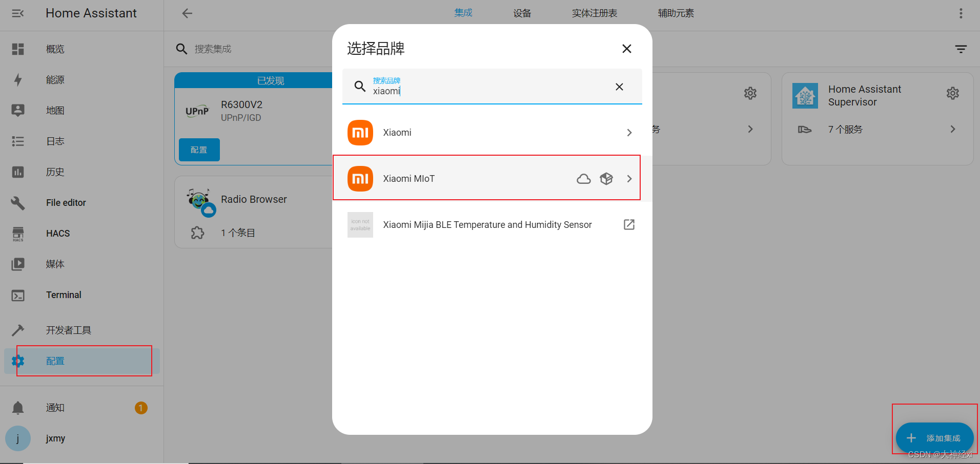
Task: Select Xiaomi Mijia BLE Temperature and Humidity Sensor
Action: coord(492,225)
